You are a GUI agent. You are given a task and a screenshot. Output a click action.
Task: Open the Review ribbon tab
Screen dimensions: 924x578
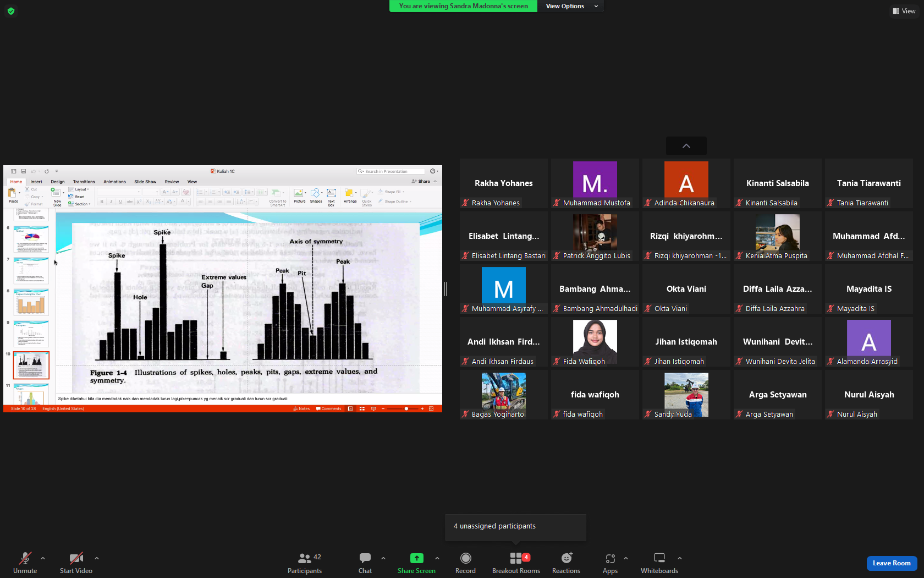tap(172, 182)
